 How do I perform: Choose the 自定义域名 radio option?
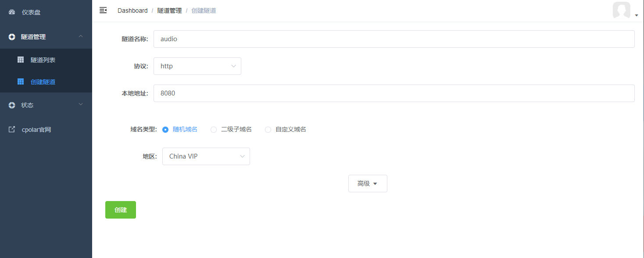[268, 130]
